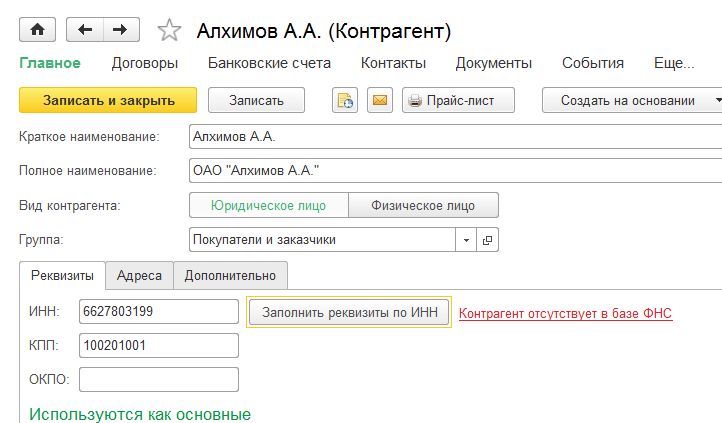Viewport: 722px width, 423px height.
Task: Open Создать на основании dropdown
Action: click(x=632, y=100)
